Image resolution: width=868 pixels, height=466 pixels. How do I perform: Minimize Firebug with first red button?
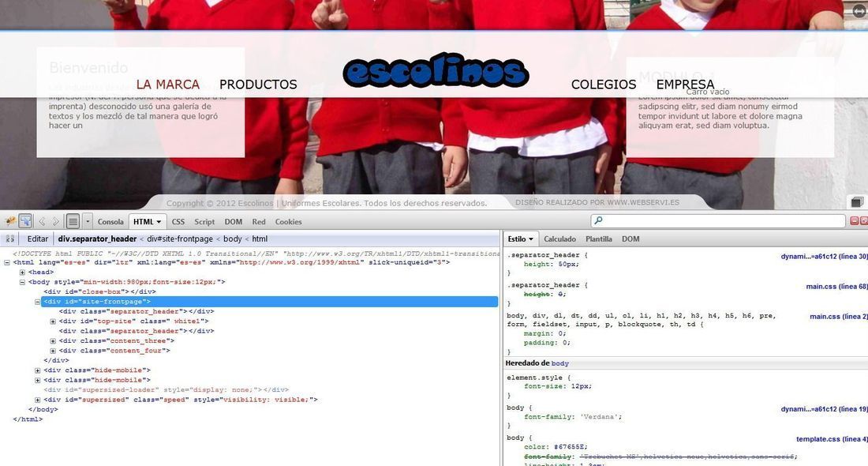[x=854, y=220]
